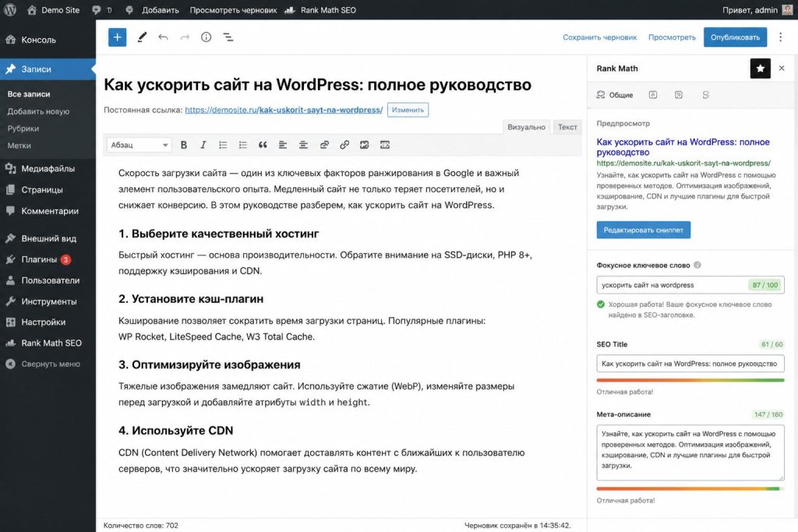Open the three-dot options menu

click(x=780, y=37)
